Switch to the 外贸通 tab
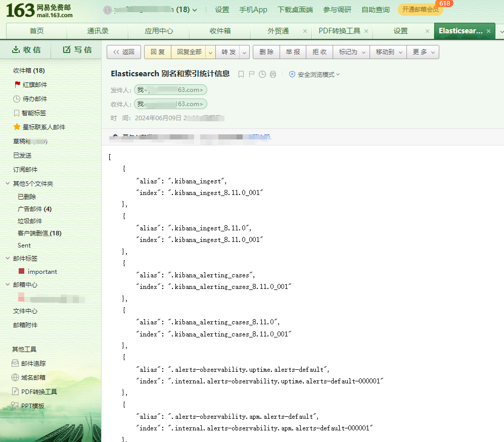The width and height of the screenshot is (504, 442). click(x=278, y=31)
